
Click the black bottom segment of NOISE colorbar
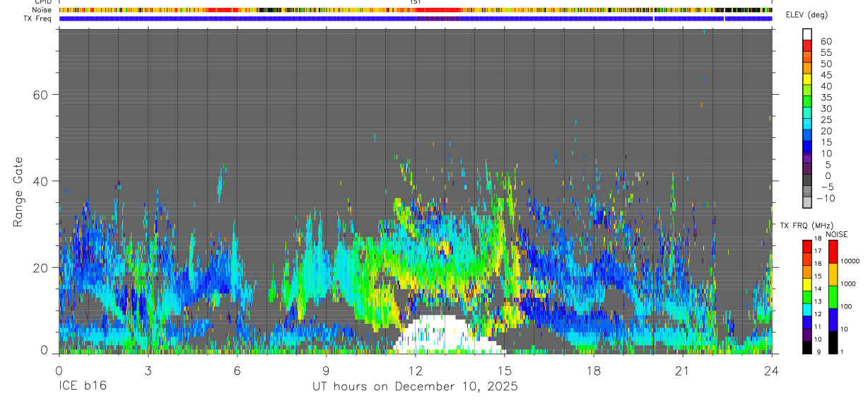833,342
